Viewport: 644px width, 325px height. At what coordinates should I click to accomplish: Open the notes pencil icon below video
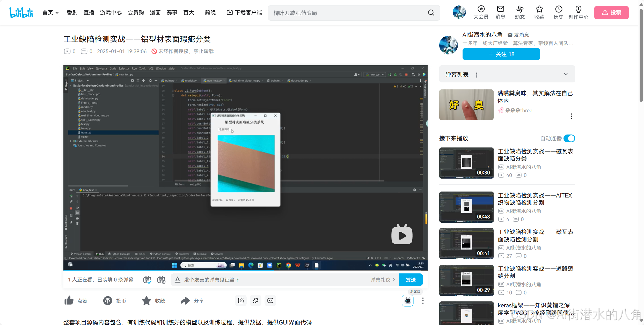241,300
